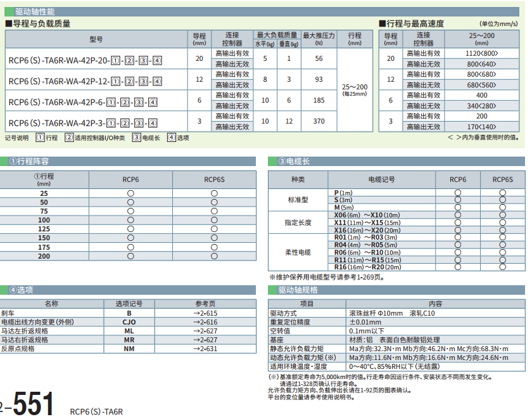
Task: Select cable code "X06(6m)~X10(10m)"
Action: click(367, 215)
